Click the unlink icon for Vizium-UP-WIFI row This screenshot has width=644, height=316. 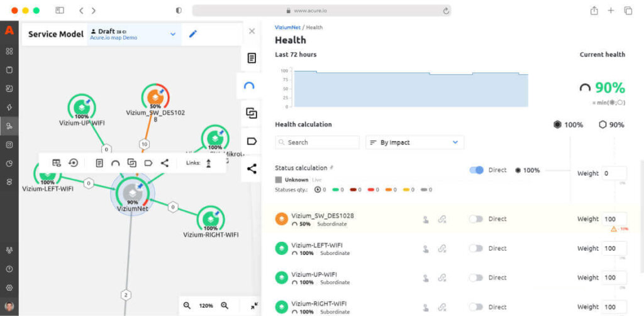coord(442,278)
